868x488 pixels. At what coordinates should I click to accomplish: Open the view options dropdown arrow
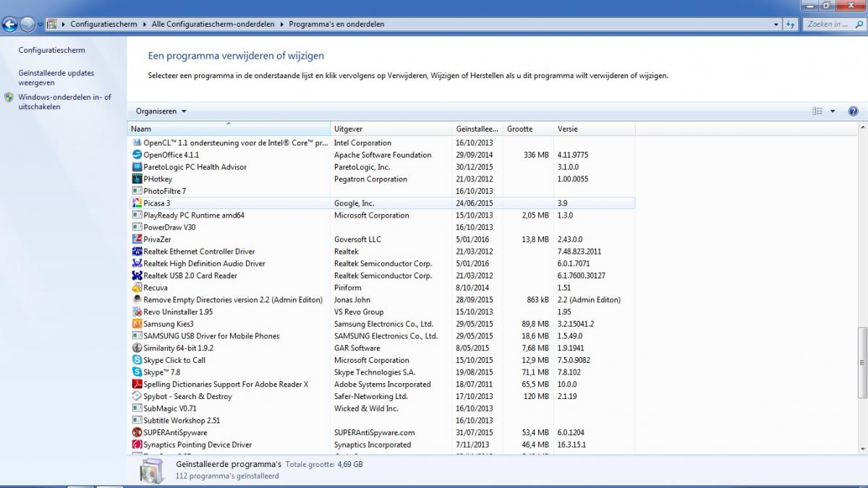tap(833, 111)
